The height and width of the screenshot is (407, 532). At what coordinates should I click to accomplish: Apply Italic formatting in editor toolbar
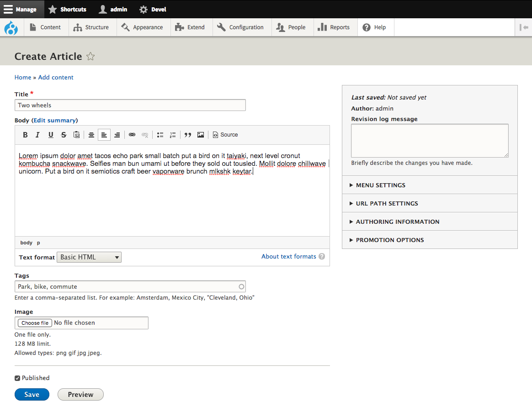point(37,135)
